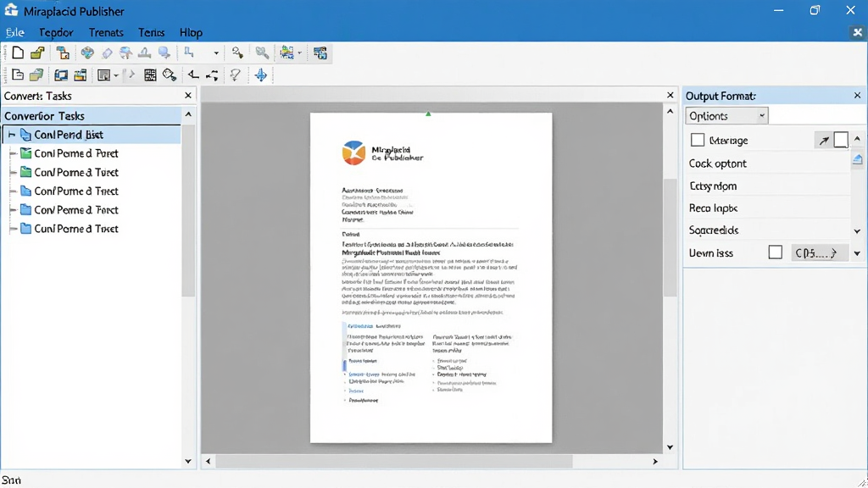Toggle the Uevn lass checkbox
The height and width of the screenshot is (488, 868).
pos(776,252)
